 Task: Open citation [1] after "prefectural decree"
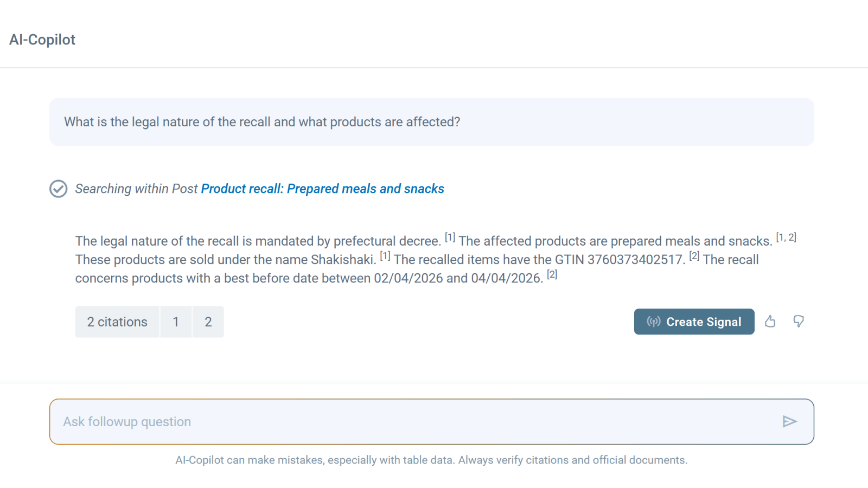(x=450, y=237)
